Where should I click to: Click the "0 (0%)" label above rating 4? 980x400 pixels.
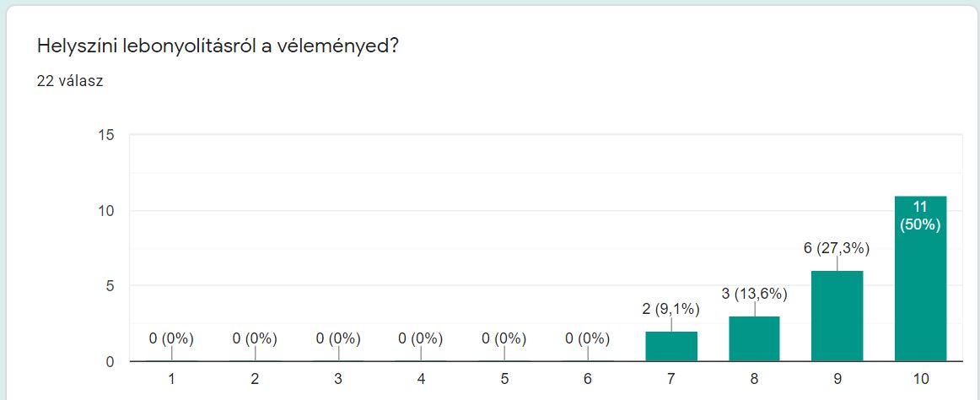[x=421, y=338]
